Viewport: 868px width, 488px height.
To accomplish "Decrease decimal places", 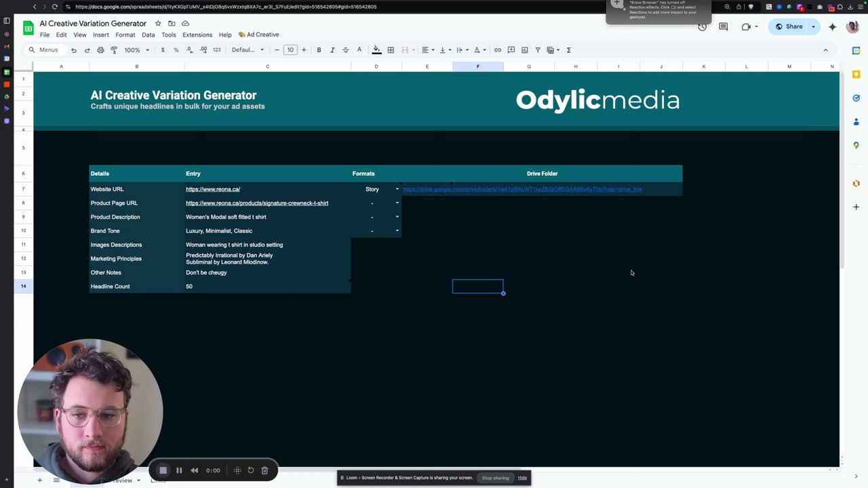I will (x=189, y=50).
